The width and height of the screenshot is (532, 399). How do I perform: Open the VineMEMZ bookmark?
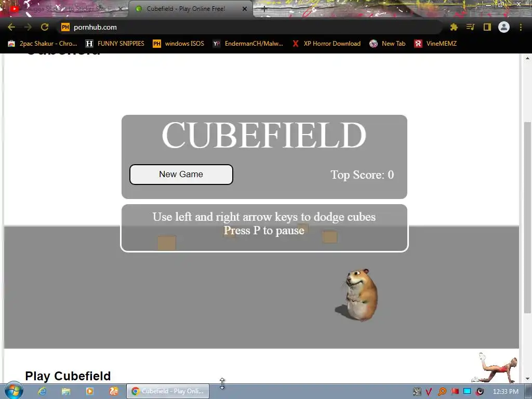[436, 44]
